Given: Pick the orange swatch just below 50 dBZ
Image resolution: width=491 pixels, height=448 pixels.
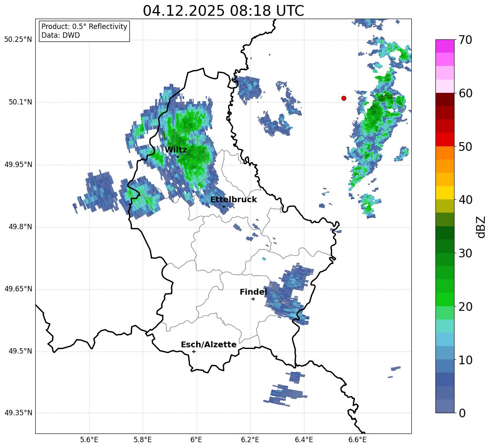Looking at the screenshot, I should click(x=445, y=153).
